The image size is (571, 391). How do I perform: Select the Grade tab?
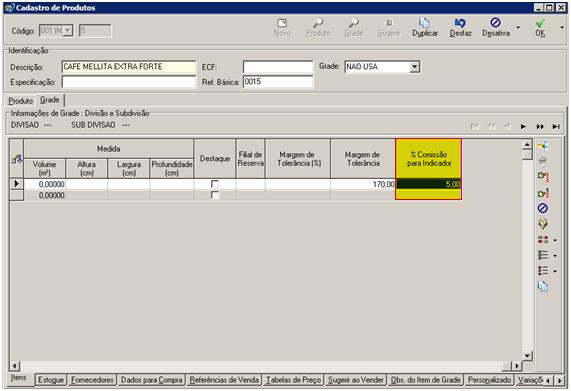click(x=50, y=100)
